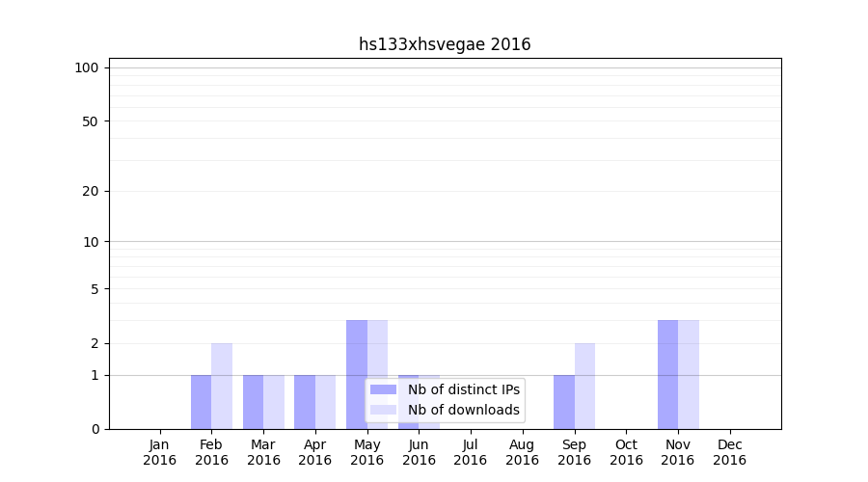Select the Mar 2016 distinct IPs bar
Viewport: 868px width, 482px height.
pyautogui.click(x=253, y=402)
